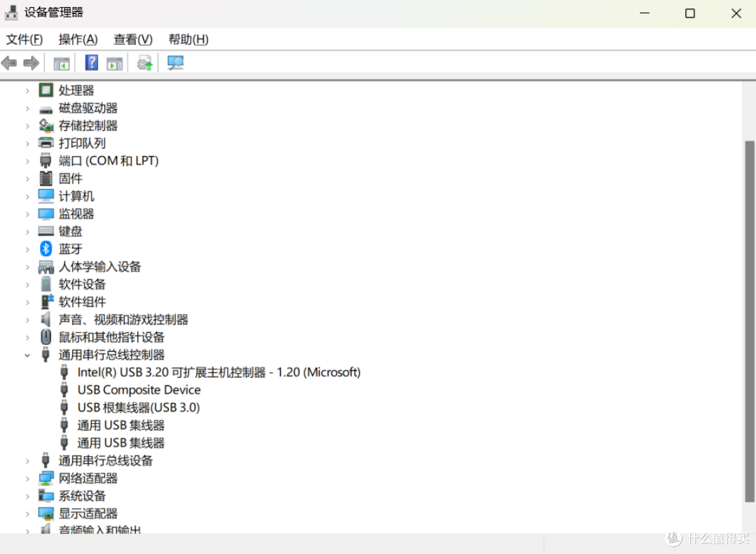Select USB Composite Device entry

tap(139, 390)
